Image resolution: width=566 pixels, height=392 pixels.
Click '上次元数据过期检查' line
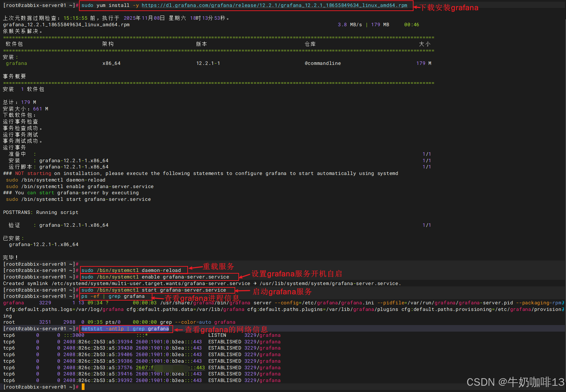point(116,18)
